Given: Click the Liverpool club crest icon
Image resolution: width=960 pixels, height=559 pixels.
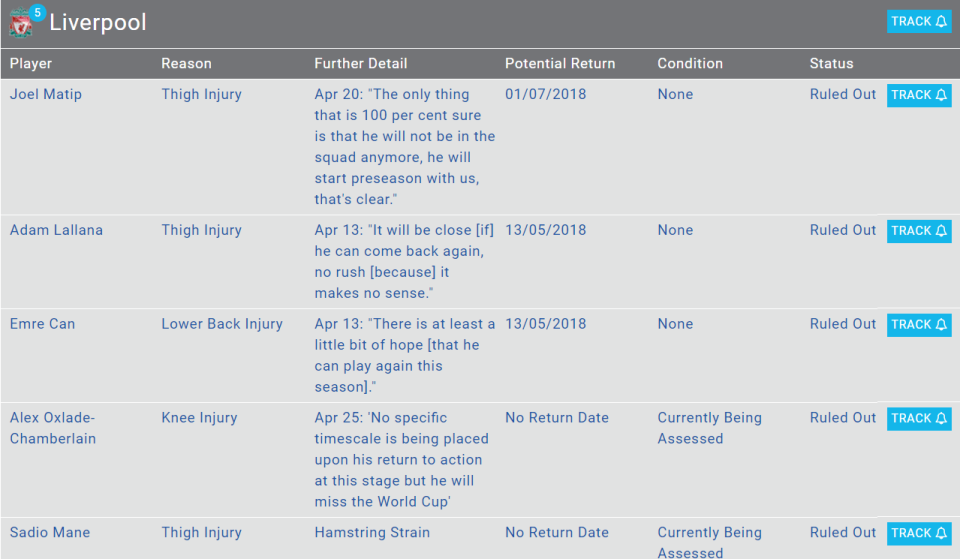Looking at the screenshot, I should coord(20,23).
